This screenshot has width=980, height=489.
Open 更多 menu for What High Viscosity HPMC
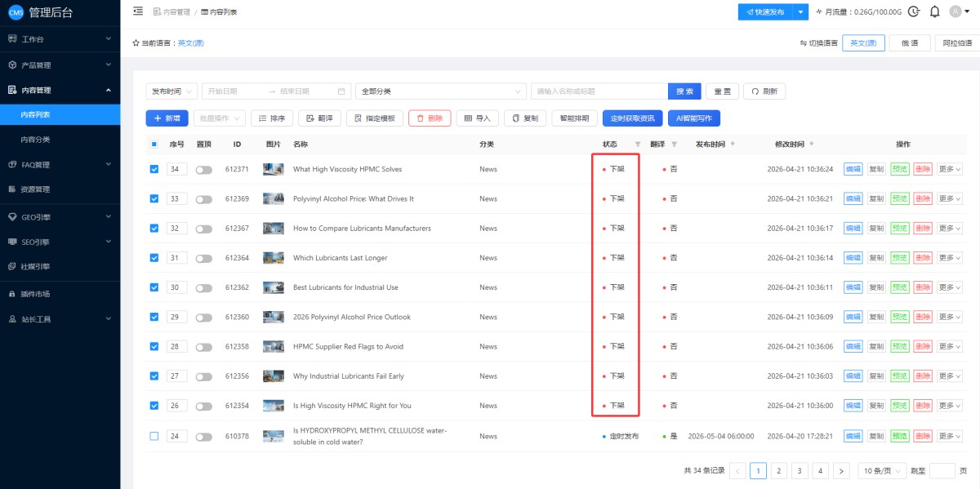pyautogui.click(x=949, y=169)
